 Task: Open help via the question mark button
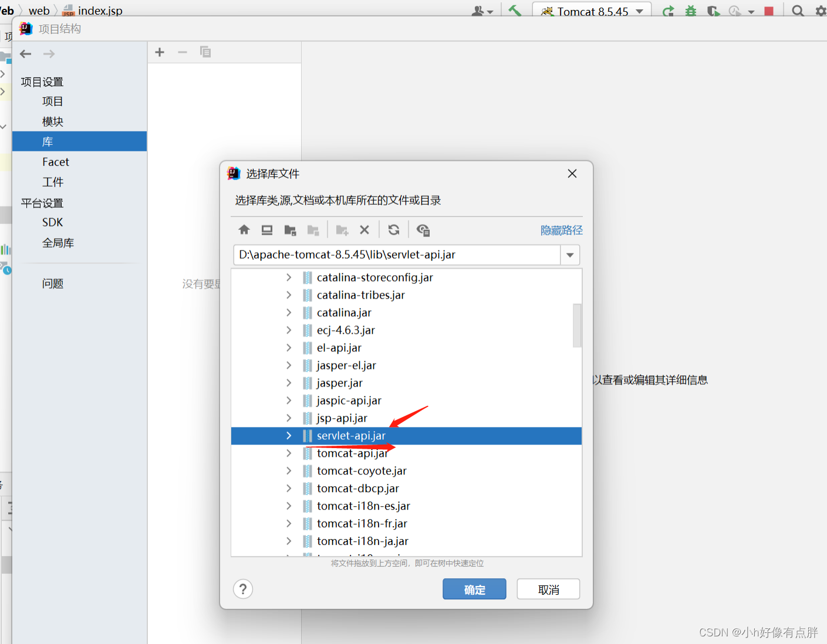click(243, 589)
